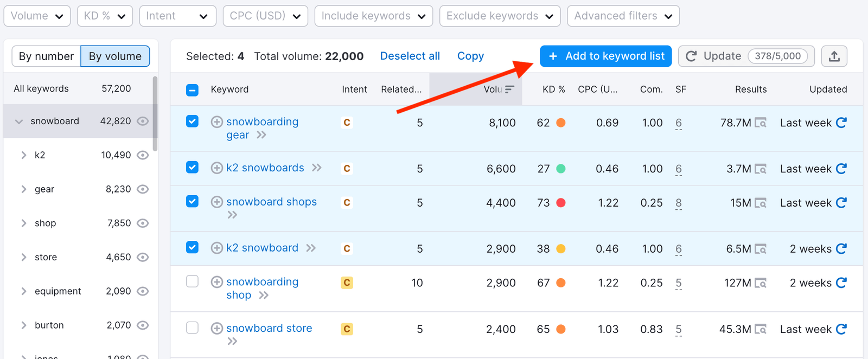Screen dimensions: 868x359
Task: Expand the gear subgroup chevron
Action: click(23, 189)
